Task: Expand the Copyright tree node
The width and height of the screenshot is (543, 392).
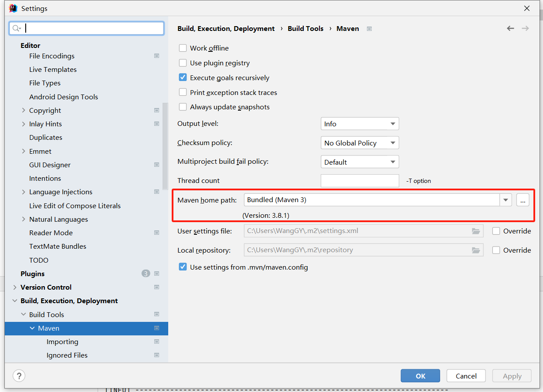Action: point(24,110)
